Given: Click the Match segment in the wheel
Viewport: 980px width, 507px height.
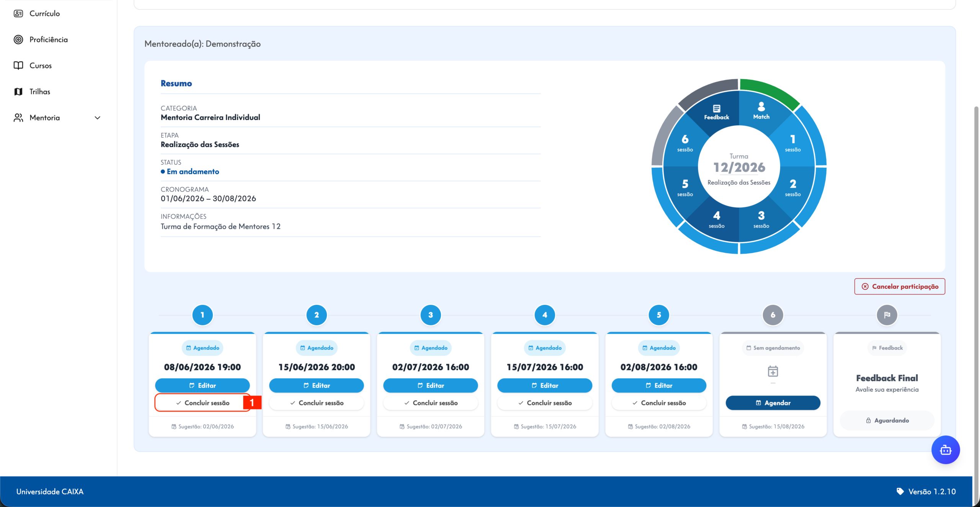Looking at the screenshot, I should (x=761, y=110).
